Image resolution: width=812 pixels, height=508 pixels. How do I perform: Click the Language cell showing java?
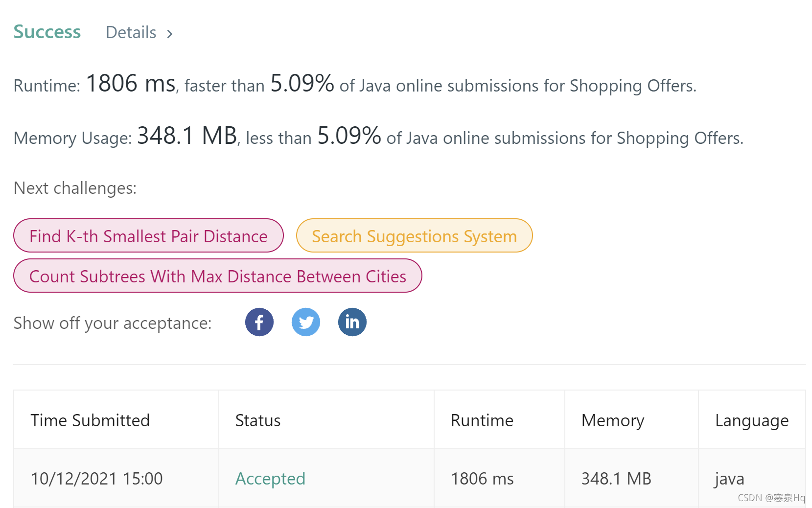click(728, 479)
